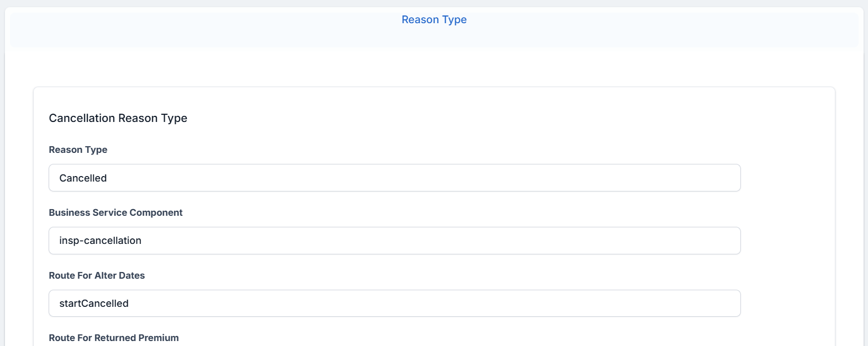Click the Cancellation Reason Type heading
The image size is (868, 346).
coord(118,118)
